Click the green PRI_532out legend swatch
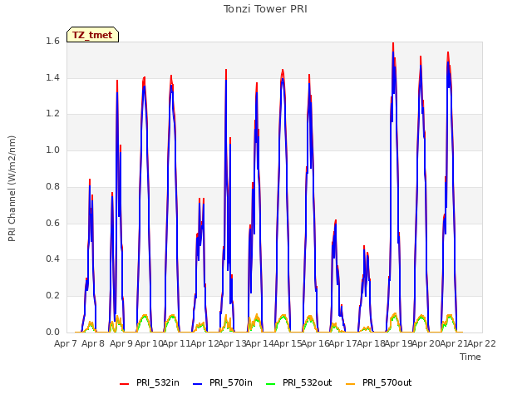 coord(270,383)
